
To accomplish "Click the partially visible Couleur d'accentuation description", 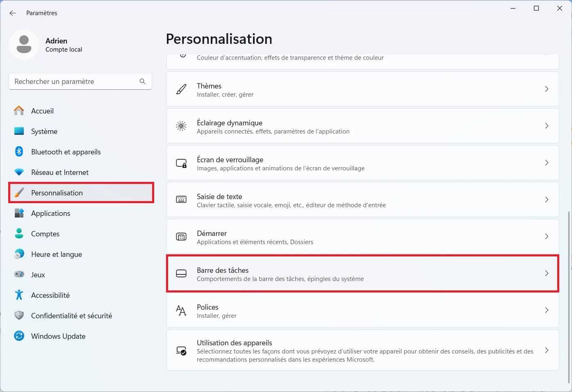I will [290, 58].
